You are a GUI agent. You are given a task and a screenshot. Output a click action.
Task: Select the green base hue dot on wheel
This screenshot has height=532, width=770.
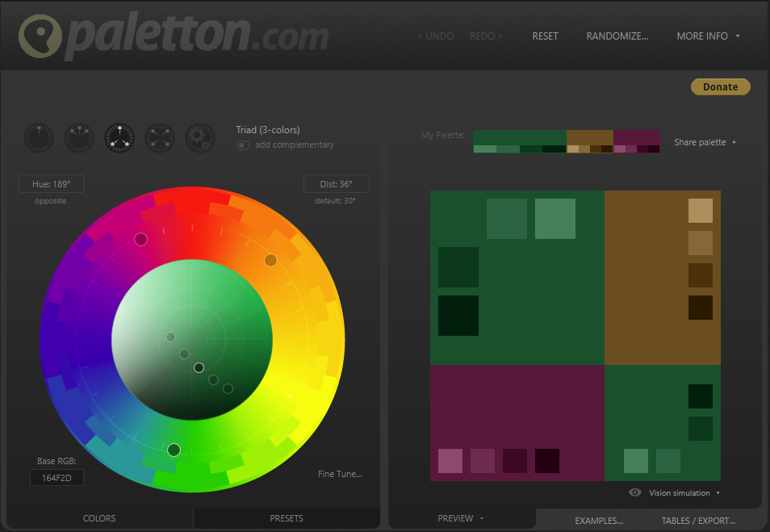[174, 450]
